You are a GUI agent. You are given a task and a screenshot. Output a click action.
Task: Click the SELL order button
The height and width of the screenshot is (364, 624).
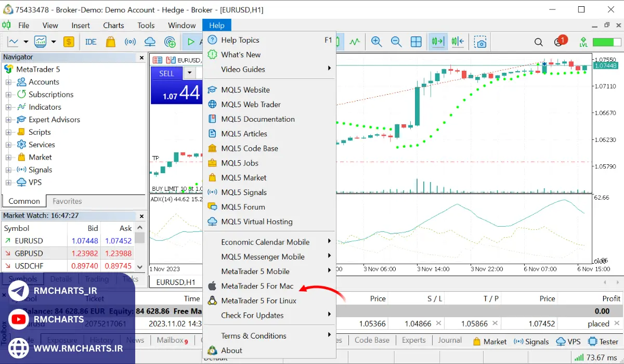pyautogui.click(x=166, y=73)
